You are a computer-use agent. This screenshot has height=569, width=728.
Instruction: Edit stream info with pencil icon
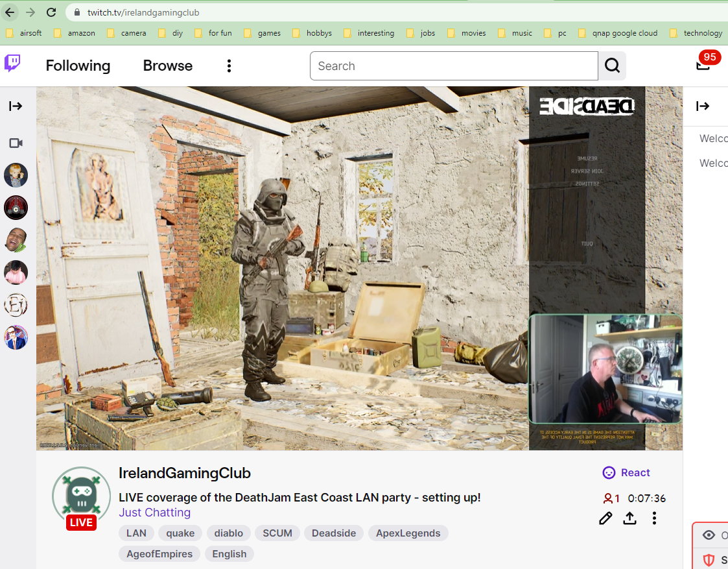pyautogui.click(x=605, y=518)
